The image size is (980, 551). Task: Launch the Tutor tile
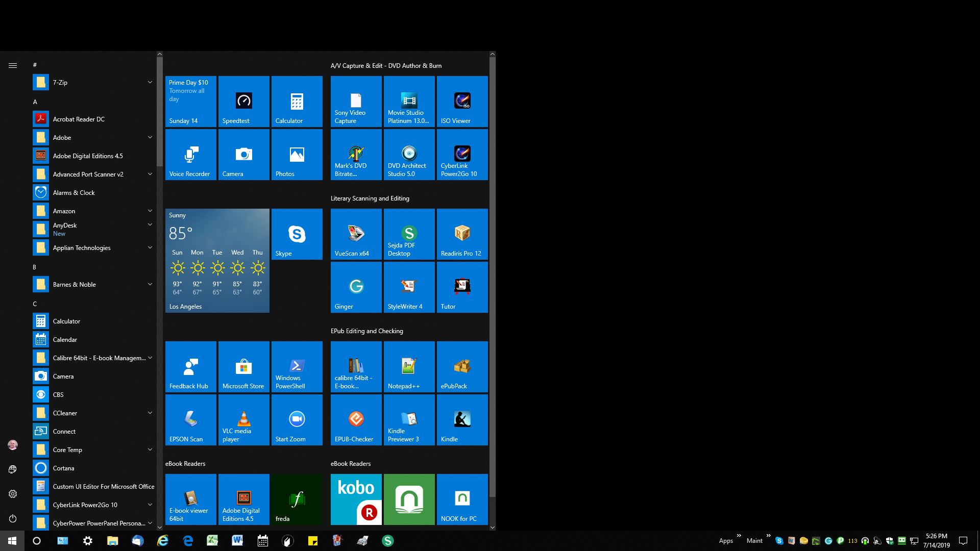click(462, 287)
